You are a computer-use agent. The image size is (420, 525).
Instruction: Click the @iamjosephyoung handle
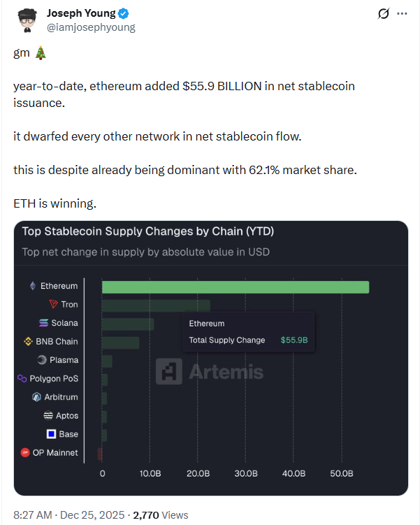[91, 27]
